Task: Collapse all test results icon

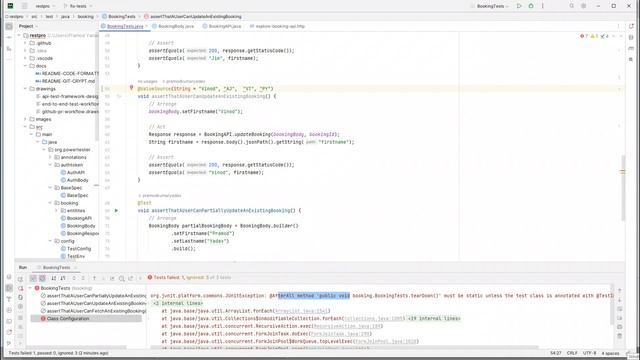Action: tap(83, 278)
